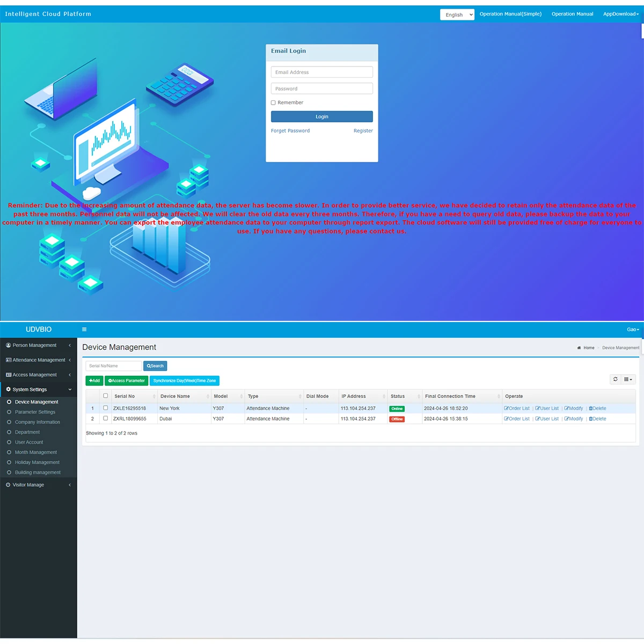Open the Parameter Settings menu item
The image size is (644, 644).
coord(35,412)
